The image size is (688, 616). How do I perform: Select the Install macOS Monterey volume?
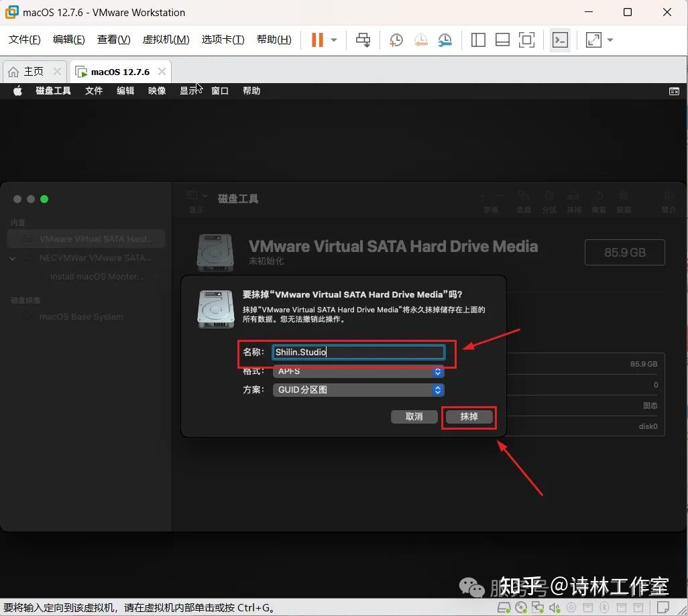[97, 277]
